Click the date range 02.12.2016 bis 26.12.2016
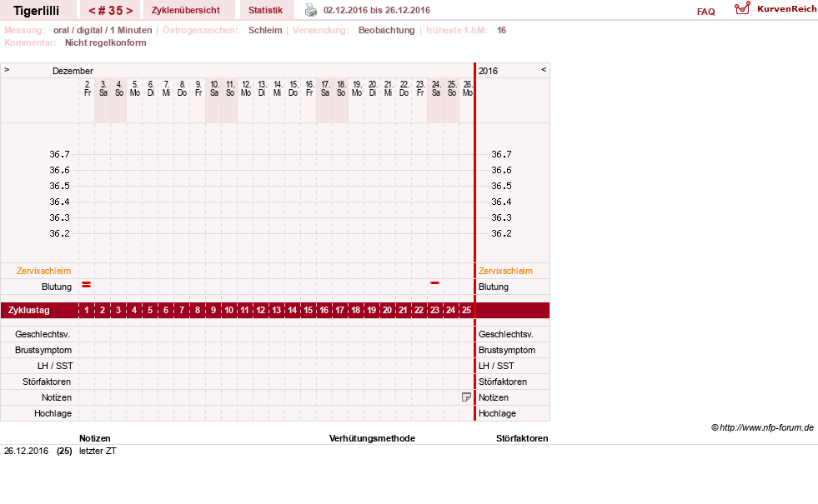 tap(377, 10)
